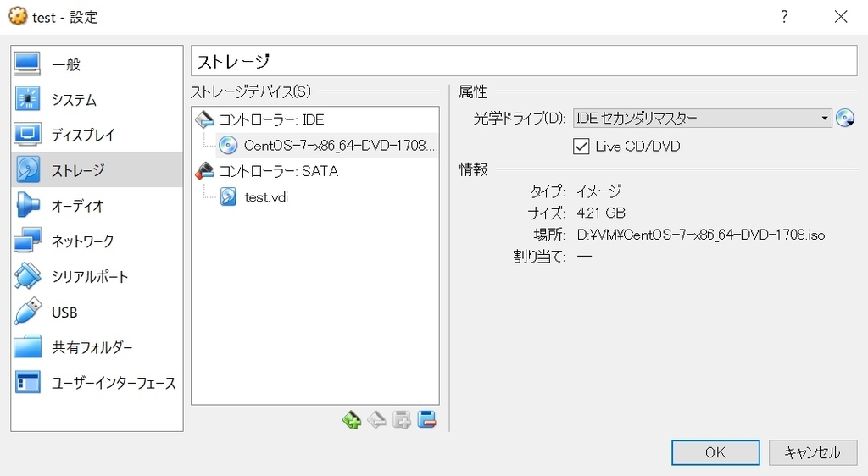The image size is (868, 476).
Task: Click the add controller green plus icon
Action: 352,420
